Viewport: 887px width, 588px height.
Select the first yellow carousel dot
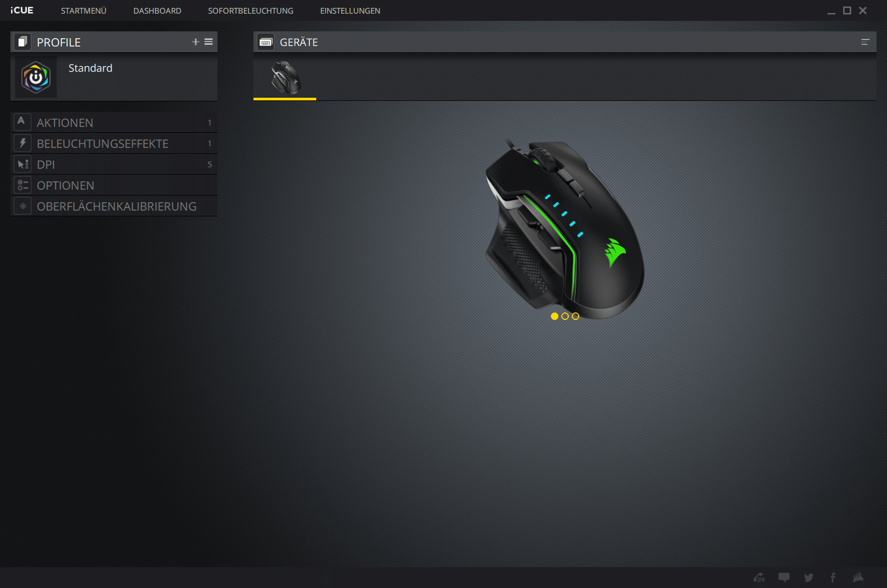pos(555,316)
